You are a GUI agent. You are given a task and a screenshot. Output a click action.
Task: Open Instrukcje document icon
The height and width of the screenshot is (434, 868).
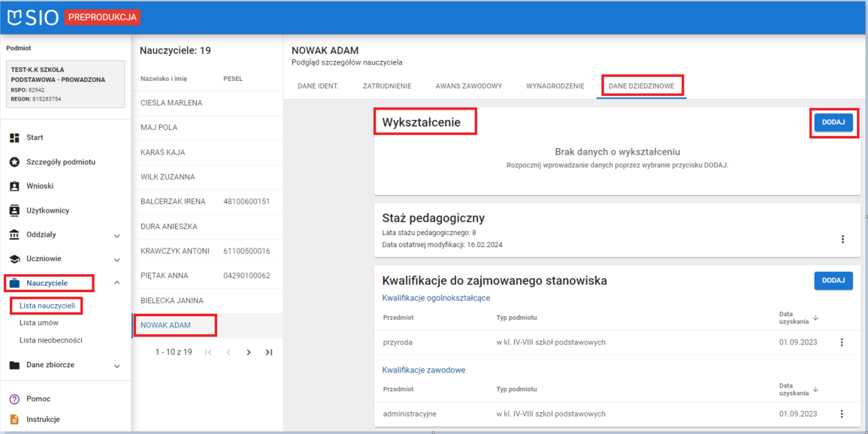[x=14, y=420]
